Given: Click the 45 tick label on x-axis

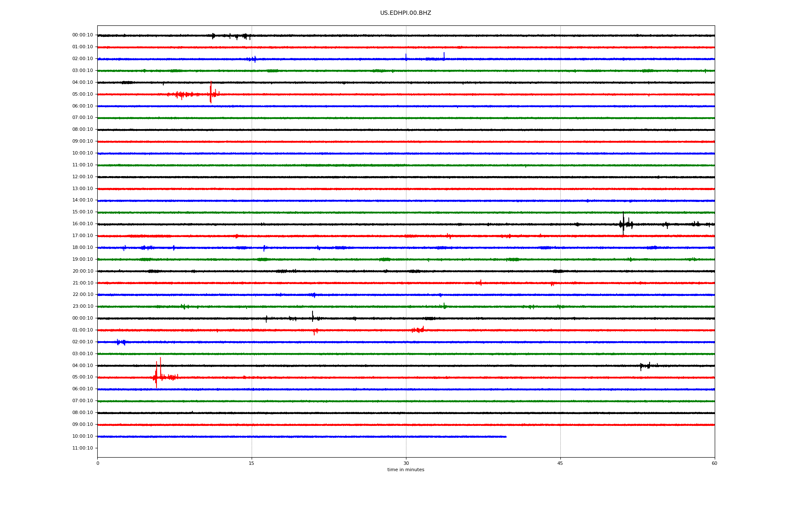Looking at the screenshot, I should click(560, 464).
